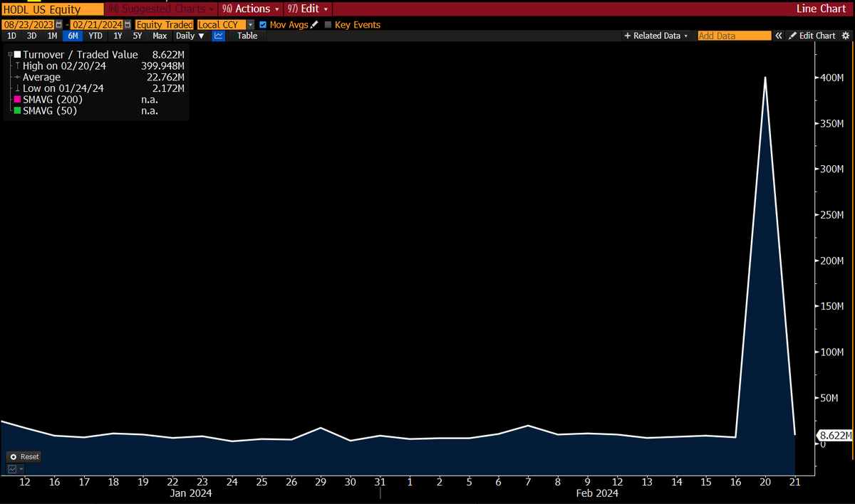Select the 3D time range tab
This screenshot has height=504, width=855.
coord(32,36)
